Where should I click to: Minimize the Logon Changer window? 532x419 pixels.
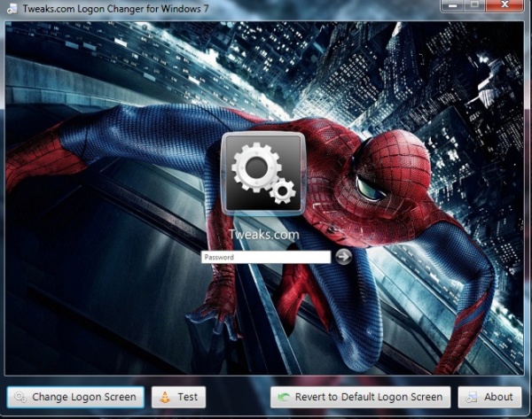(452, 5)
